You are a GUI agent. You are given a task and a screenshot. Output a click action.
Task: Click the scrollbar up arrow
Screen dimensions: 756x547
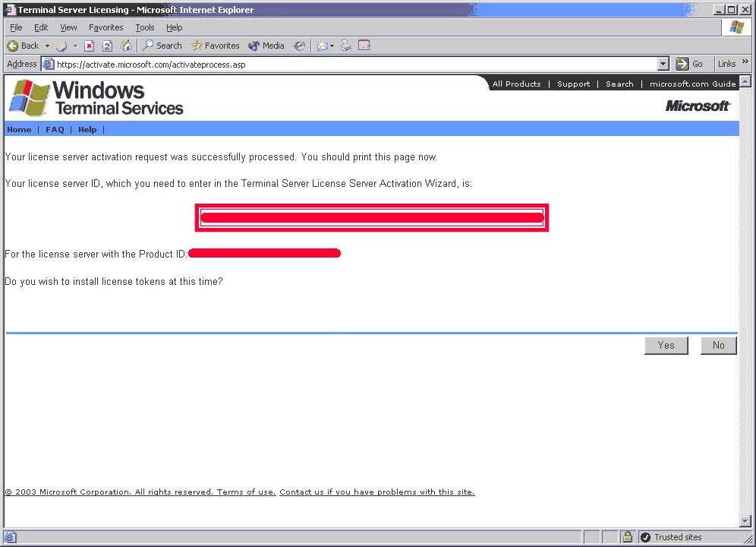pos(745,81)
